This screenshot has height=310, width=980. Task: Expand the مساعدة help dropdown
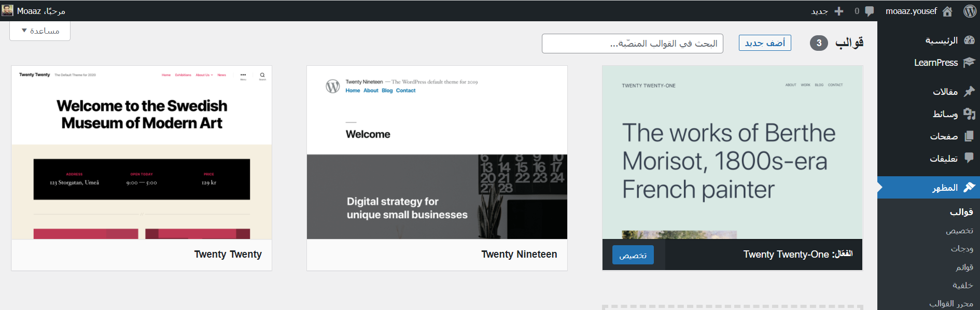40,31
